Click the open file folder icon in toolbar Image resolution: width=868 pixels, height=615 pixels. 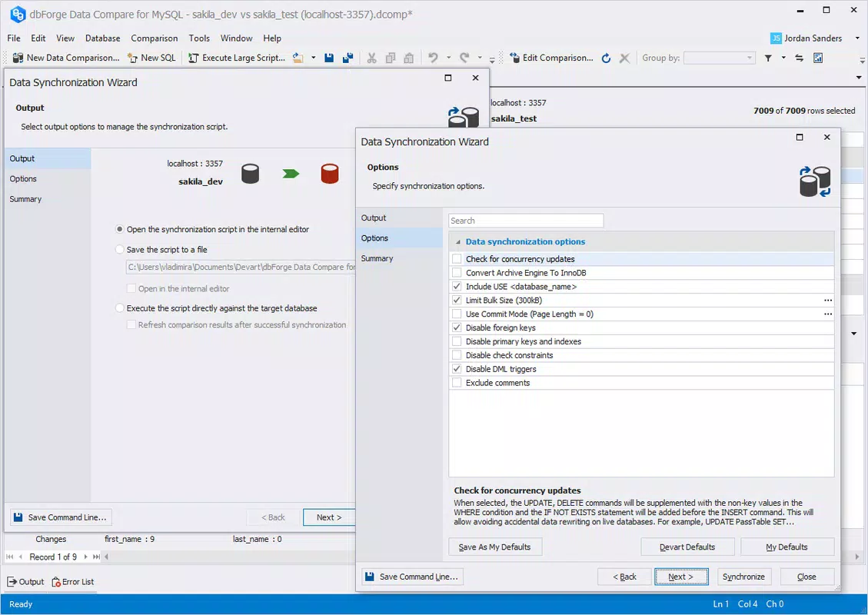point(298,58)
